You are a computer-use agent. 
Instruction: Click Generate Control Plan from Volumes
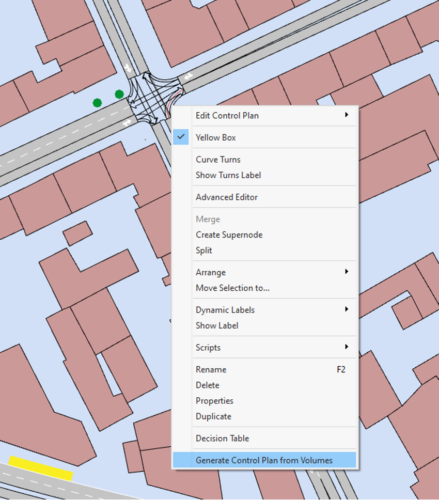pyautogui.click(x=265, y=460)
